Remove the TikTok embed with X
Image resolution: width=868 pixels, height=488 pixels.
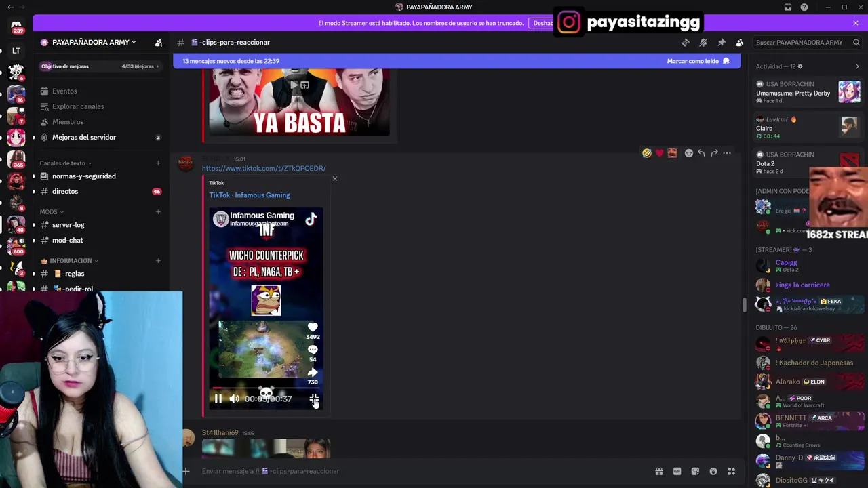click(x=334, y=178)
